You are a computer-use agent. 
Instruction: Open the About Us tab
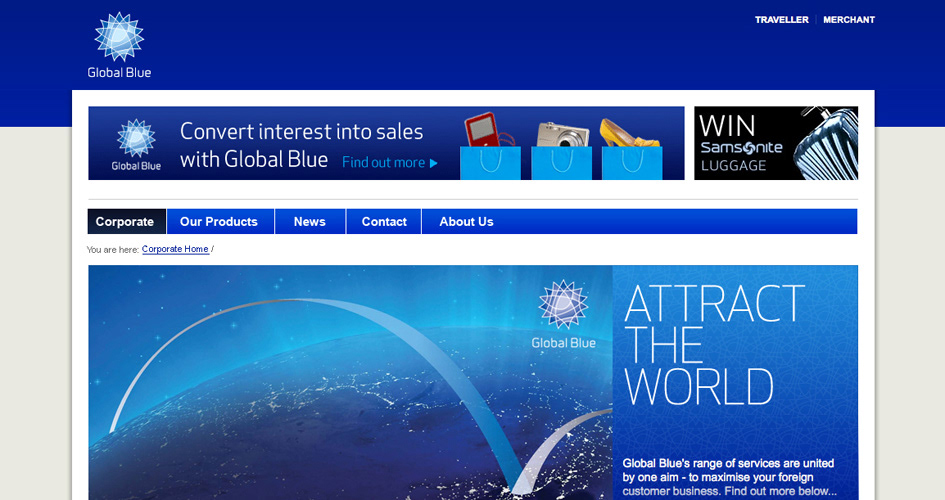[x=466, y=222]
